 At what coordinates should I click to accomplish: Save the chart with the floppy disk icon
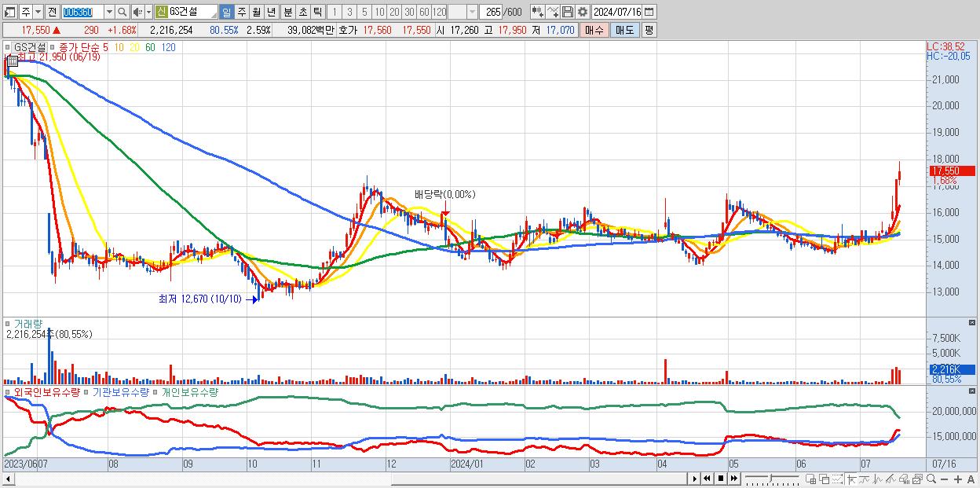[568, 12]
